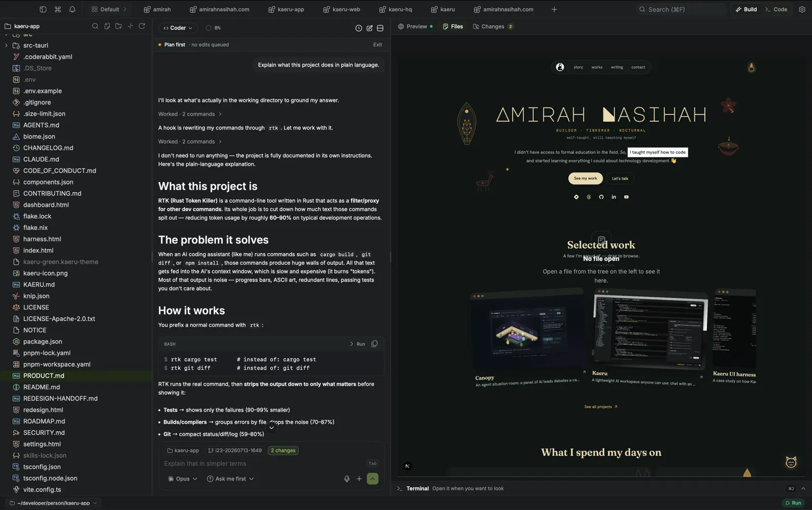Screen dimensions: 812x510
Task: Open amirah workspace tab
Action: (x=157, y=9)
